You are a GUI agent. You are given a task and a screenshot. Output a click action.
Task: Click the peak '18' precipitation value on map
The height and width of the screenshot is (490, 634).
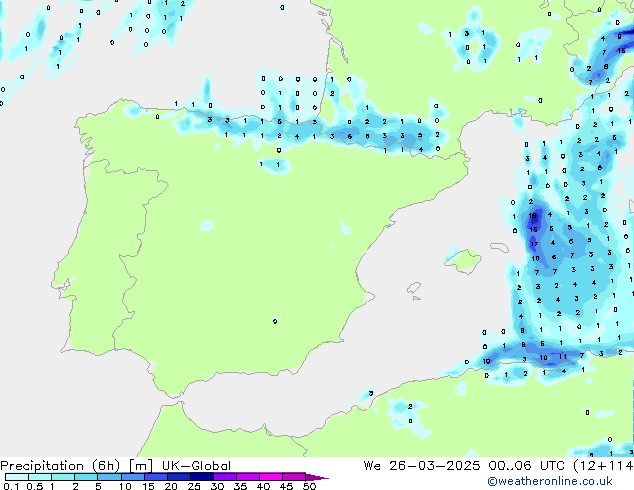tap(533, 216)
